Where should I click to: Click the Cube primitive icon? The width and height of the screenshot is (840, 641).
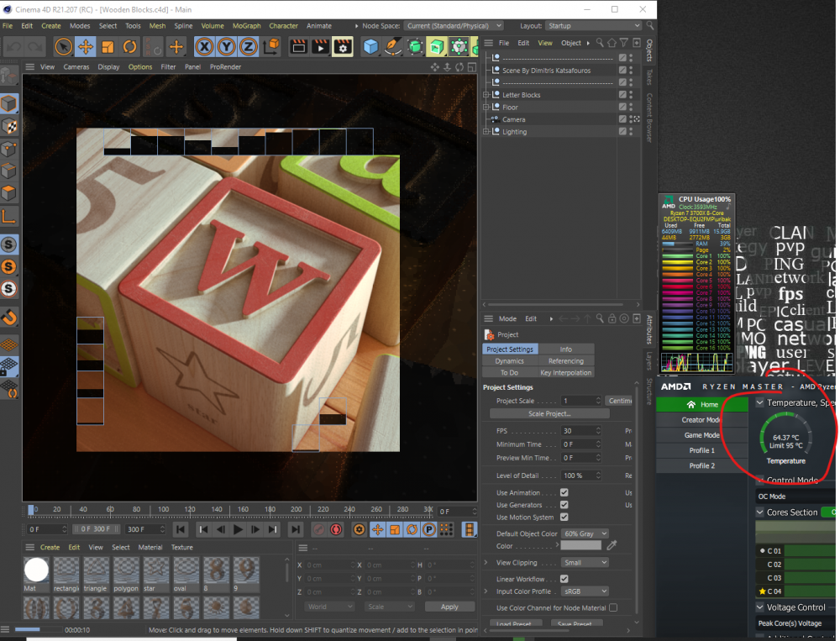[370, 46]
